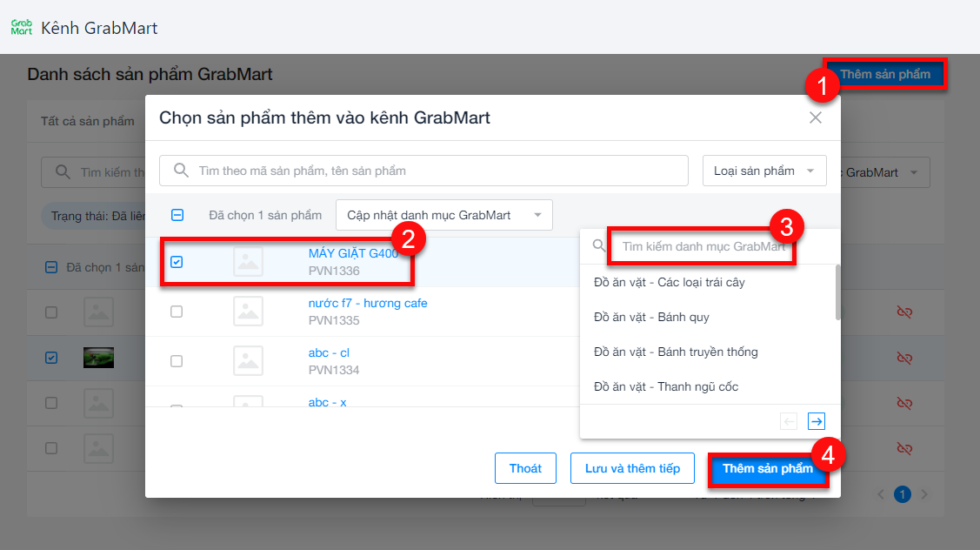Click the MÁY GIẶT G400 image placeholder
This screenshot has width=980, height=550.
(248, 262)
